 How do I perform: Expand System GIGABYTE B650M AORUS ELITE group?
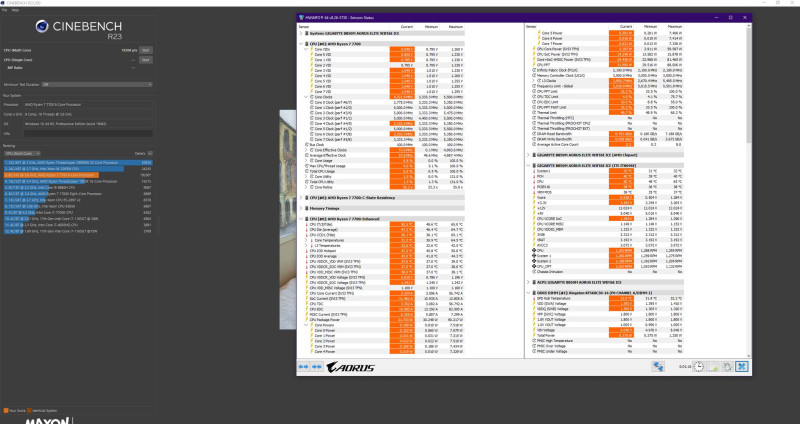[301, 34]
